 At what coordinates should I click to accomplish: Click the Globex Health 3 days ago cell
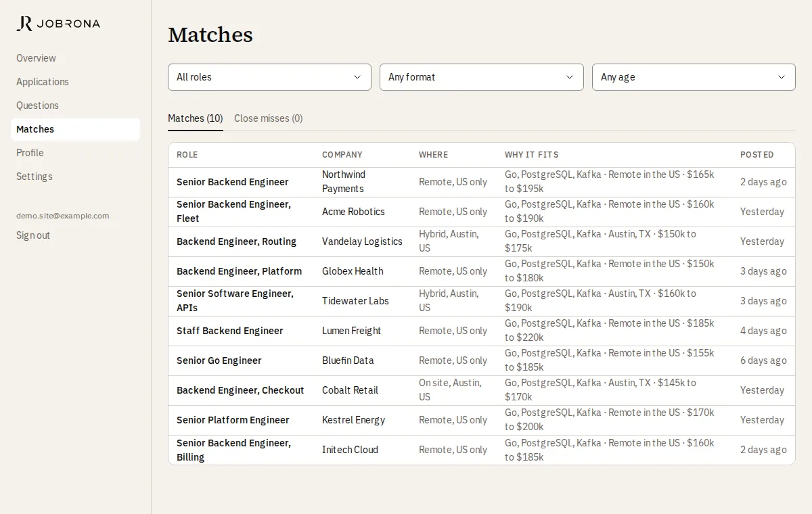pyautogui.click(x=763, y=271)
